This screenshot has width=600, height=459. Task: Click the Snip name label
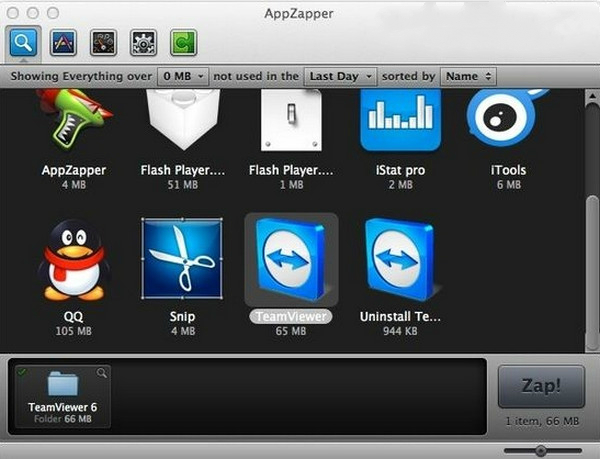(183, 316)
